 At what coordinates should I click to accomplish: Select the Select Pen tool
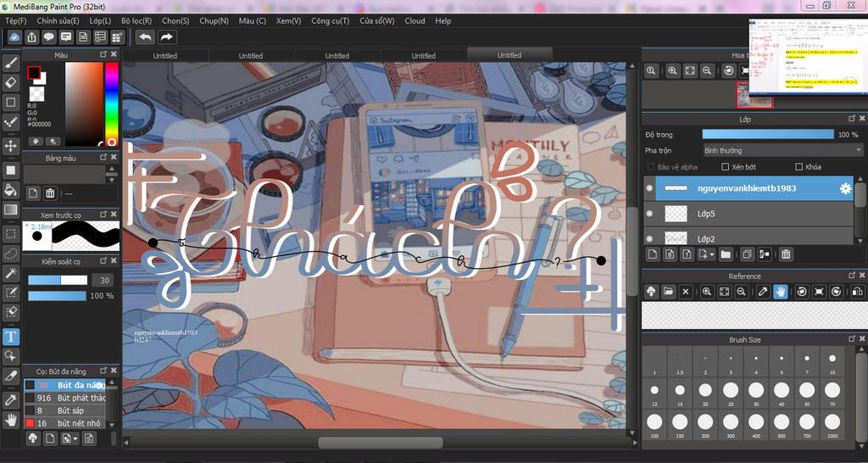point(10,293)
